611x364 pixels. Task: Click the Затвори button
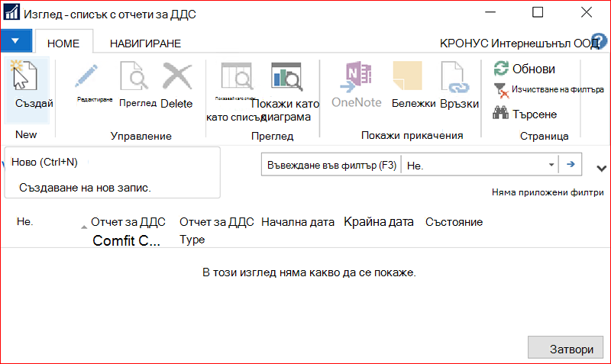pos(565,348)
